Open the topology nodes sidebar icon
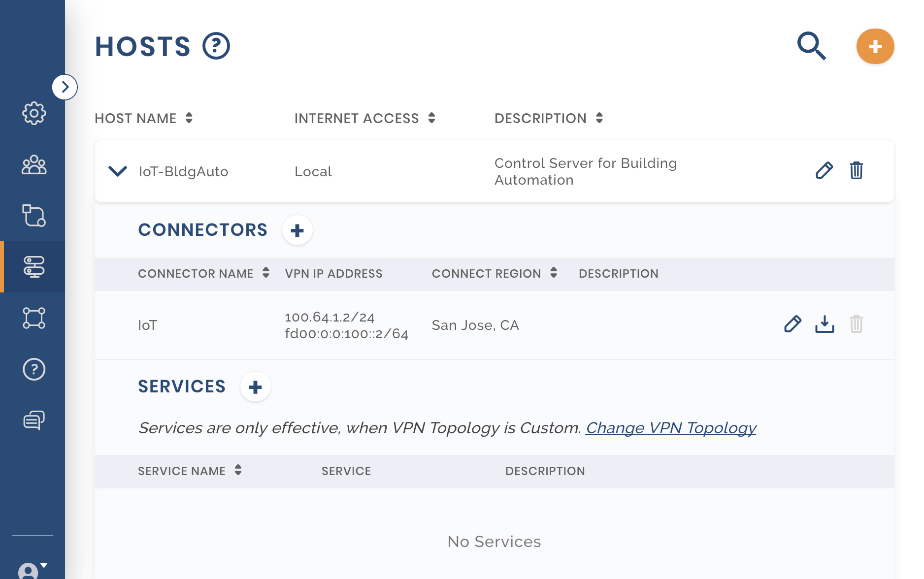Image resolution: width=924 pixels, height=579 pixels. tap(34, 318)
